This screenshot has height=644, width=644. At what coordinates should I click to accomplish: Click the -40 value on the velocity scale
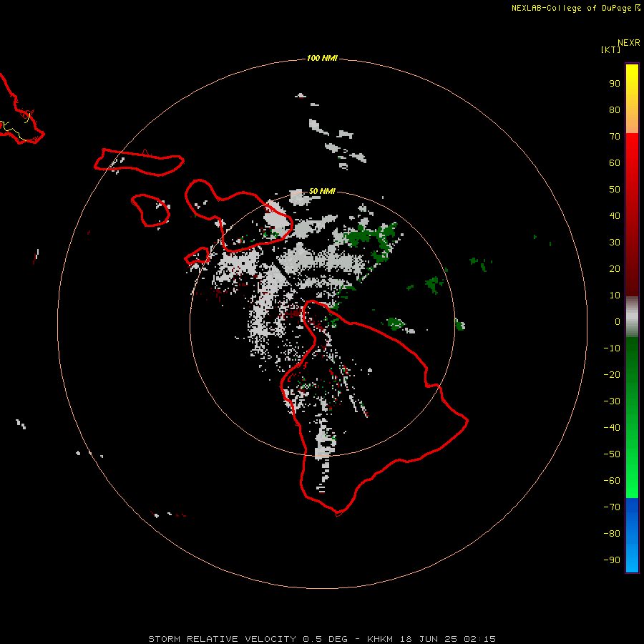[612, 428]
